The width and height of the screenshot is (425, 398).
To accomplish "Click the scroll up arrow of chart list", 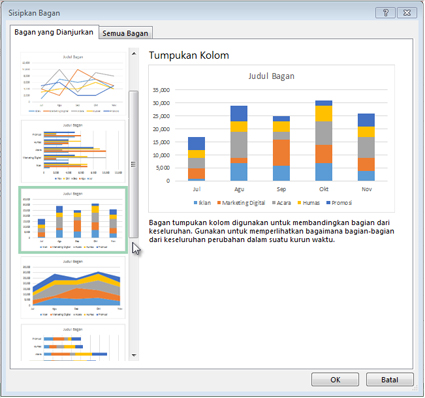I will click(134, 53).
